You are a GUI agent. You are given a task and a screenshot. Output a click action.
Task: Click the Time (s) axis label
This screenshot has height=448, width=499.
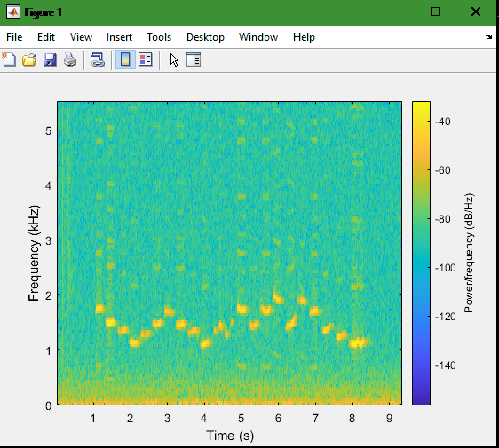coord(230,436)
